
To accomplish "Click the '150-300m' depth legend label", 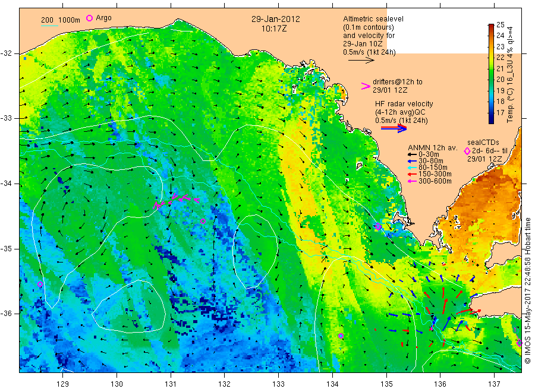I will click(x=435, y=175).
